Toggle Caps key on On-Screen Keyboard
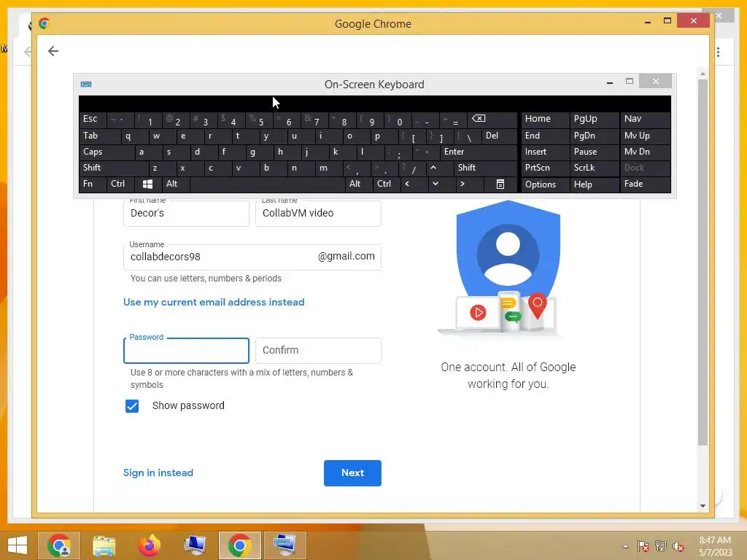The image size is (747, 560). pyautogui.click(x=106, y=152)
